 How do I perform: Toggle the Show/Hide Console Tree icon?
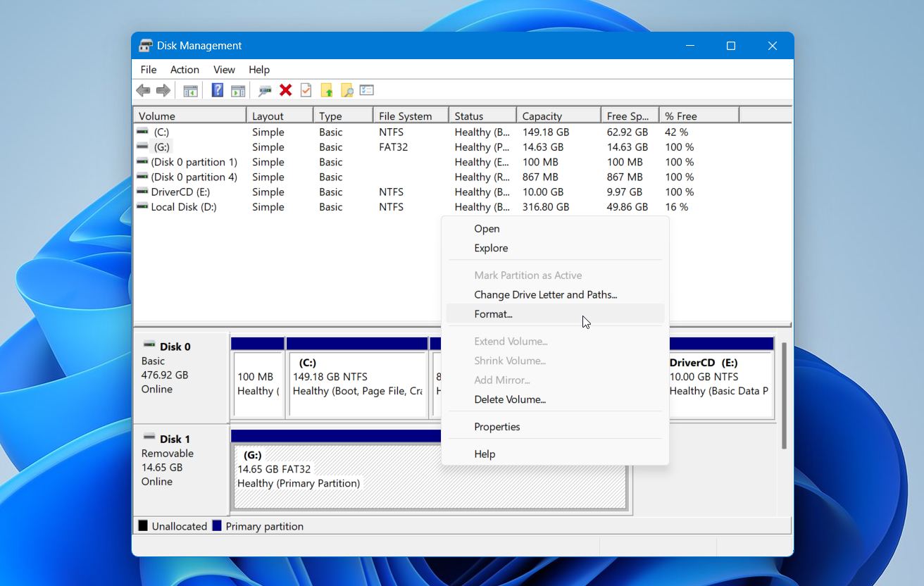click(190, 90)
